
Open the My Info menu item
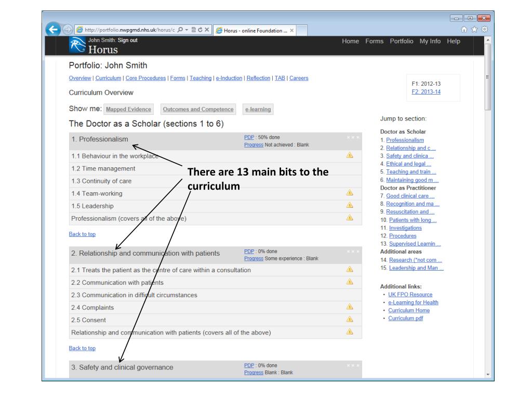pos(430,41)
